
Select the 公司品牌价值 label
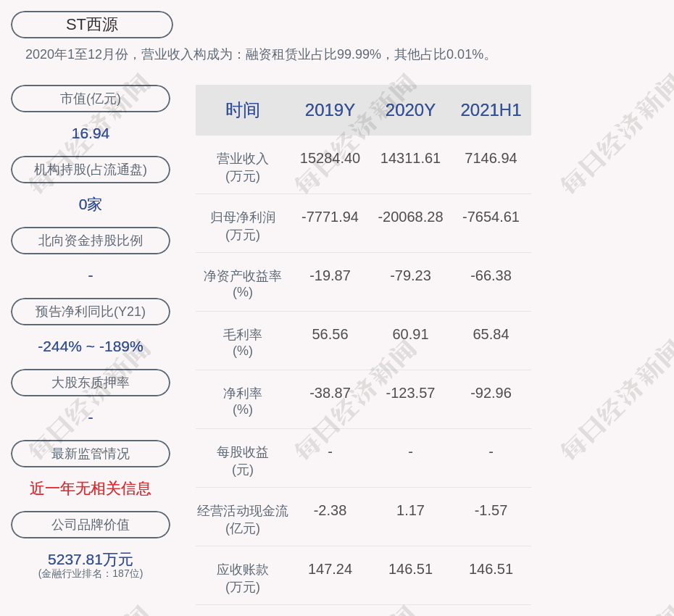91,525
